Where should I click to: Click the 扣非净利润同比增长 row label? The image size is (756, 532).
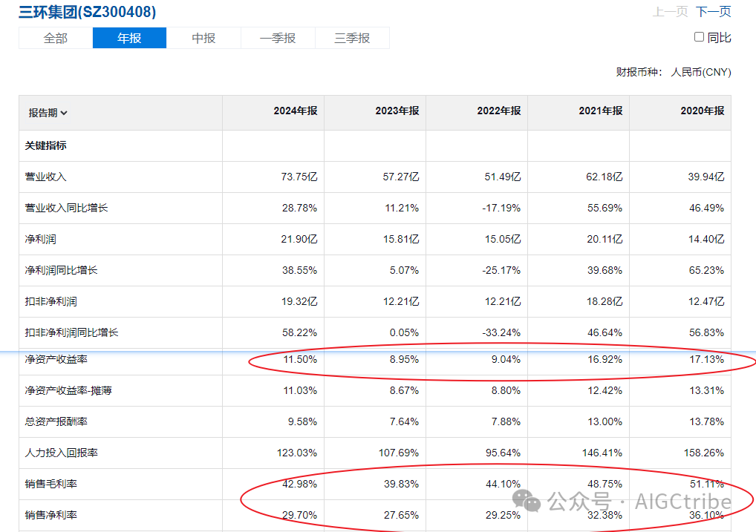pyautogui.click(x=71, y=332)
